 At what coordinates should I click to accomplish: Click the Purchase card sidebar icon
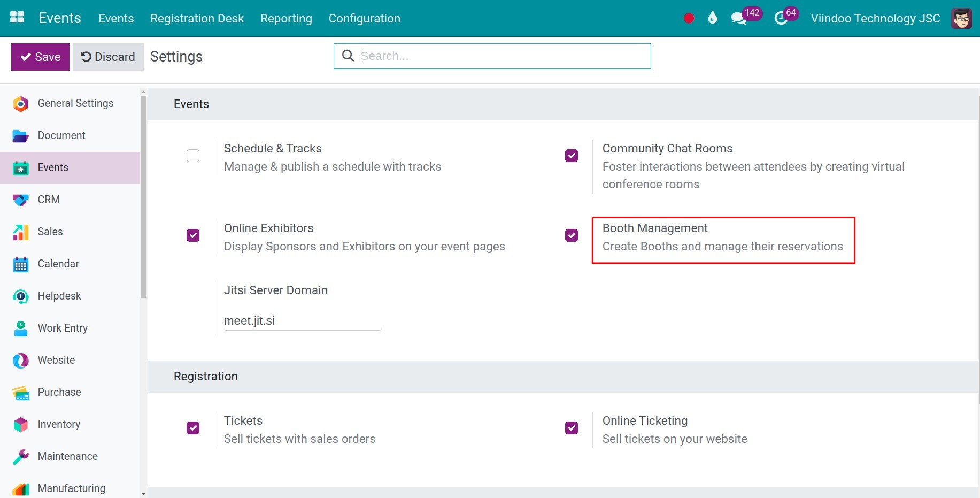click(20, 393)
